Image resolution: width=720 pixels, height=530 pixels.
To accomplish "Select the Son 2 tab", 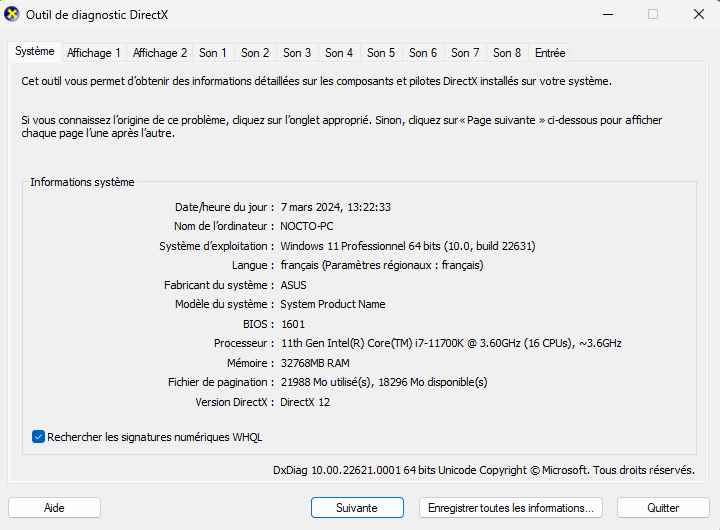I will tap(255, 53).
